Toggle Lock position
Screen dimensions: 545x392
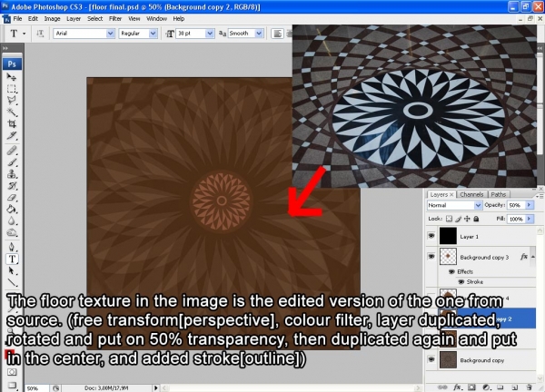[x=467, y=219]
